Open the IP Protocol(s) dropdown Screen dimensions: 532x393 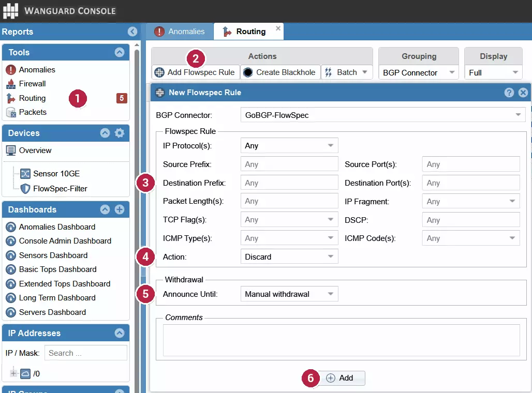click(289, 146)
